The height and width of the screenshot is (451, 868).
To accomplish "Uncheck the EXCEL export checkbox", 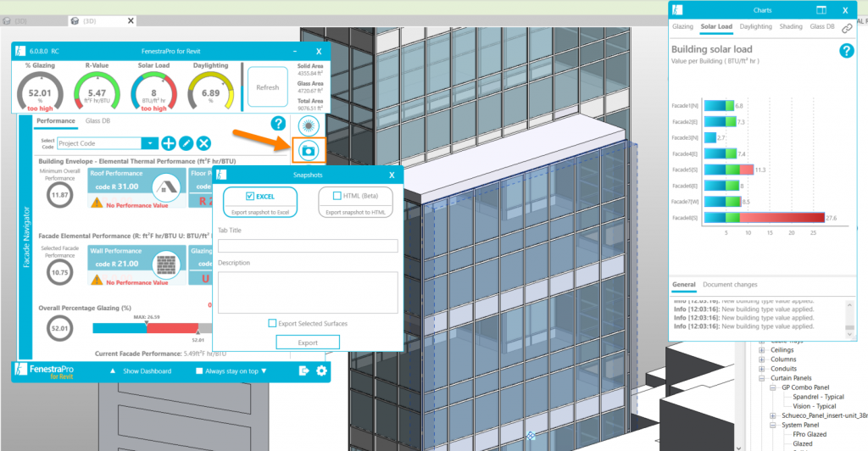I will (250, 196).
